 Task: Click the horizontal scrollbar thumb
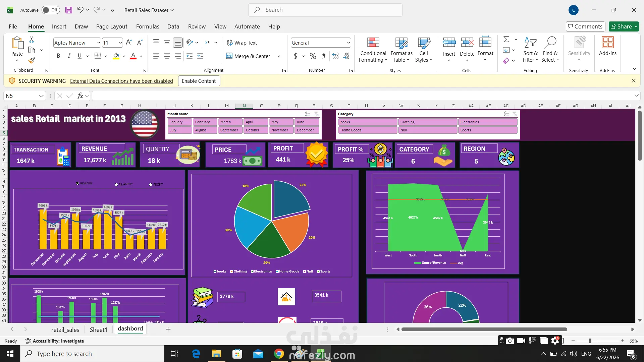484,329
